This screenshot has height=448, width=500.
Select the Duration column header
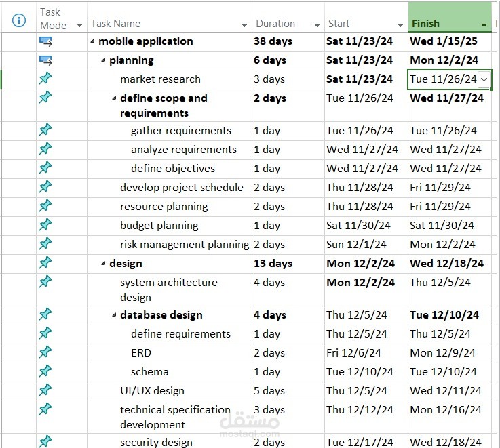[288, 17]
